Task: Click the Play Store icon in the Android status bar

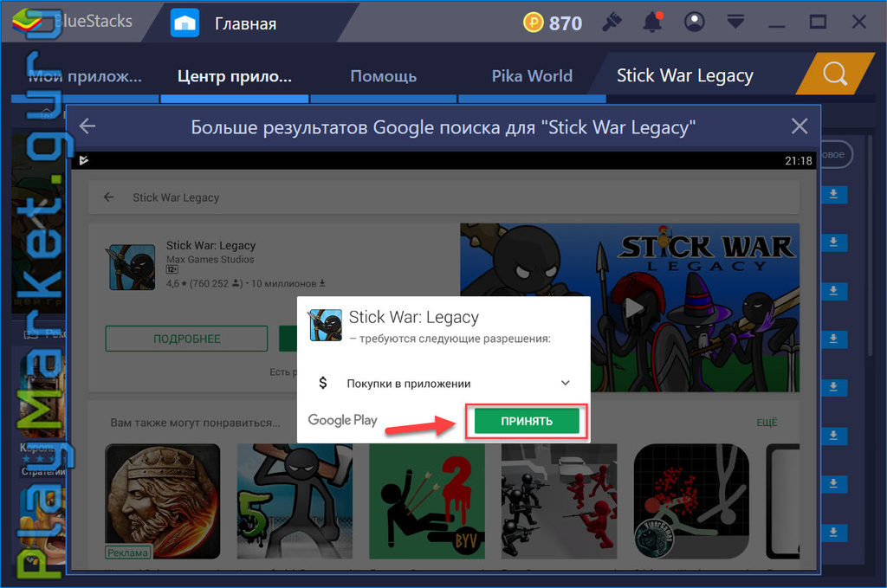Action: [84, 160]
